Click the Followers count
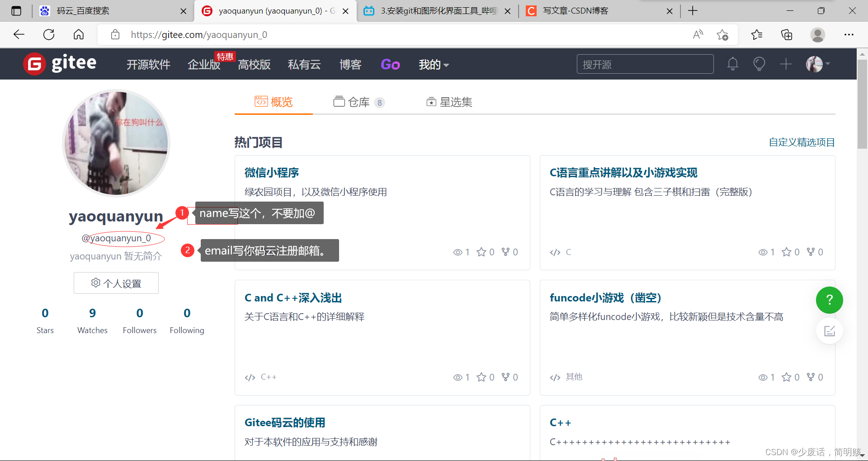Image resolution: width=868 pixels, height=461 pixels. click(x=140, y=313)
